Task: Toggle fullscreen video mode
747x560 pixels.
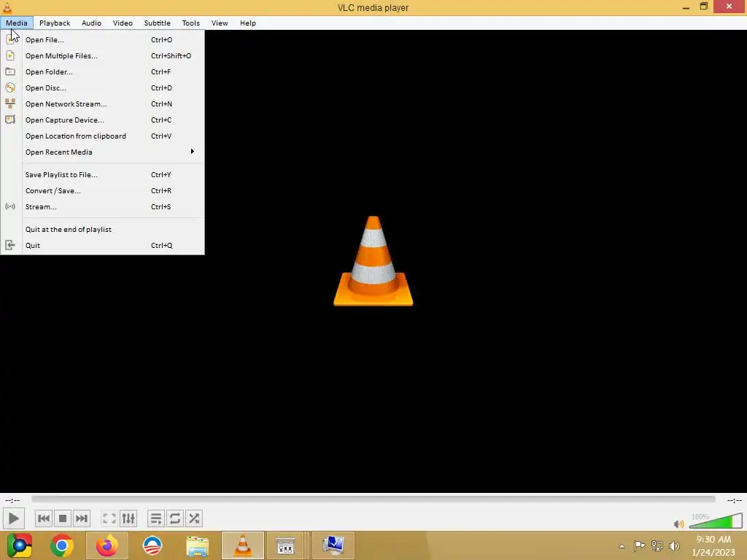Action: click(109, 518)
